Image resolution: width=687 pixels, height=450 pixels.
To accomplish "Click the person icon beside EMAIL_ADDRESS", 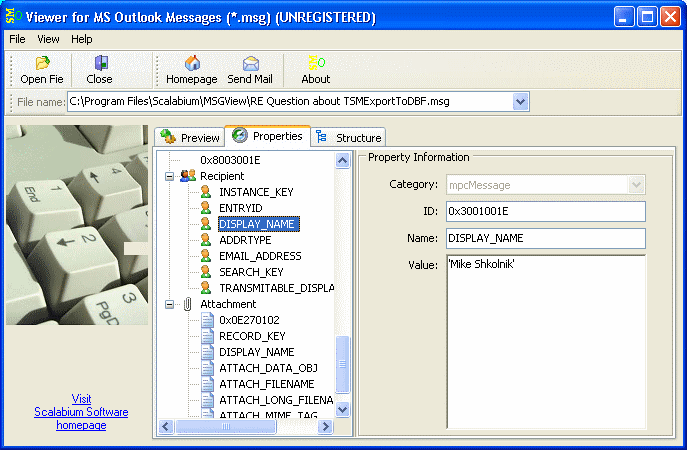I will [x=205, y=255].
